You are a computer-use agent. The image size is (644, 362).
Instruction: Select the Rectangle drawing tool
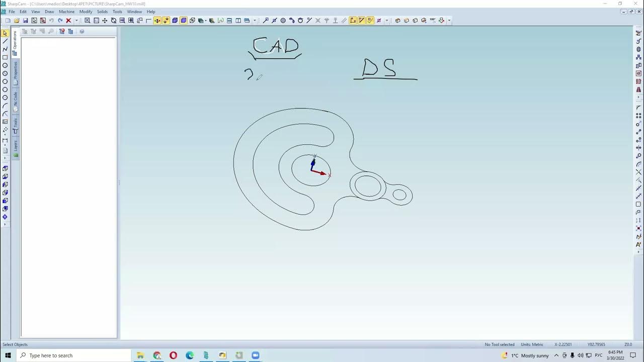click(x=5, y=57)
